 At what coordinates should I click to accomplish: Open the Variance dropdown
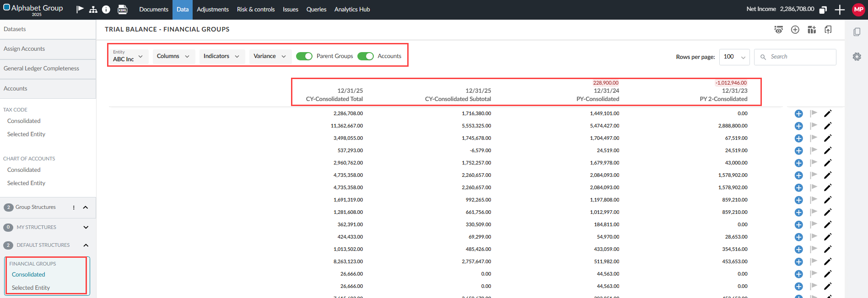point(270,56)
